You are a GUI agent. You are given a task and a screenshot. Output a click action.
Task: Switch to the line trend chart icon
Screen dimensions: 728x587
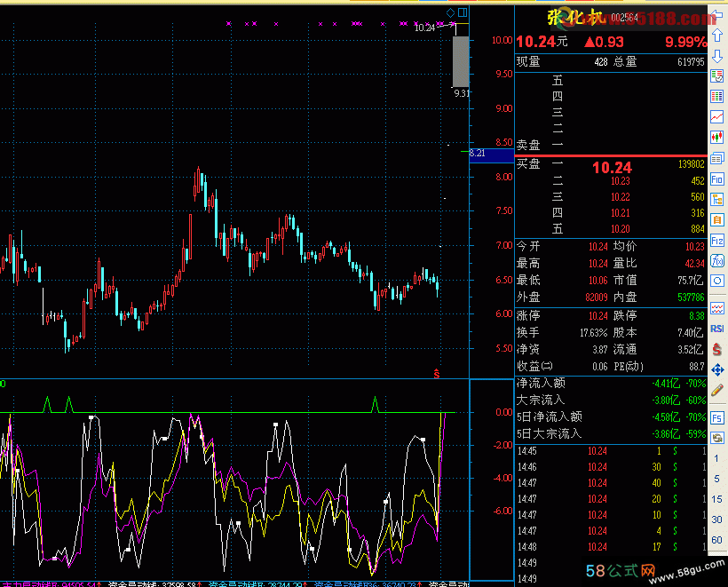coord(716,117)
